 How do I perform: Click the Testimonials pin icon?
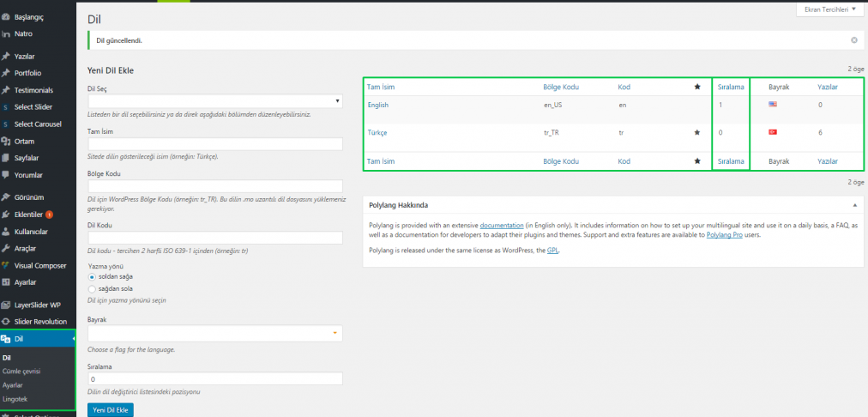[x=5, y=90]
